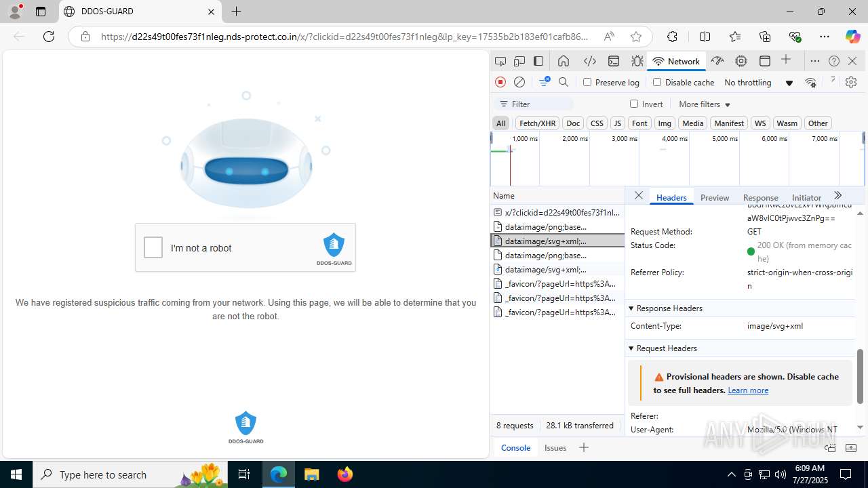The width and height of the screenshot is (868, 488).
Task: Open Customize DevTools three-dot menu
Action: coord(815,61)
